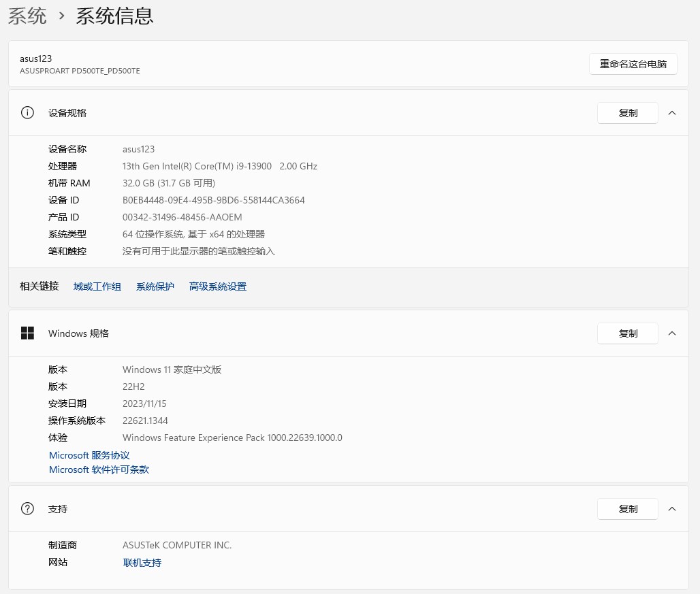This screenshot has height=594, width=700.
Task: Click the Windows Feature Experience Pack value
Action: (232, 438)
